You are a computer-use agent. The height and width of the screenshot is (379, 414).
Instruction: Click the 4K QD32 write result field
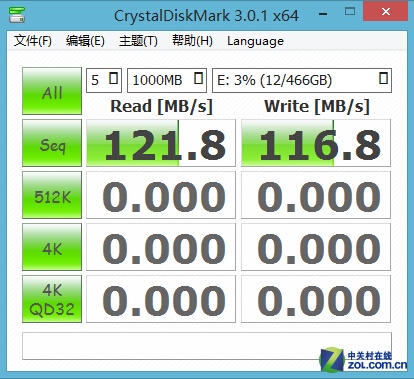point(316,299)
